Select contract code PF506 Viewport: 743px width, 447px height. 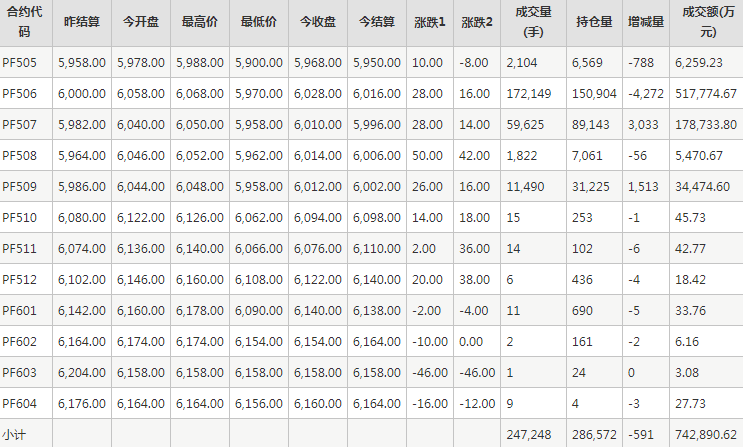[19, 93]
